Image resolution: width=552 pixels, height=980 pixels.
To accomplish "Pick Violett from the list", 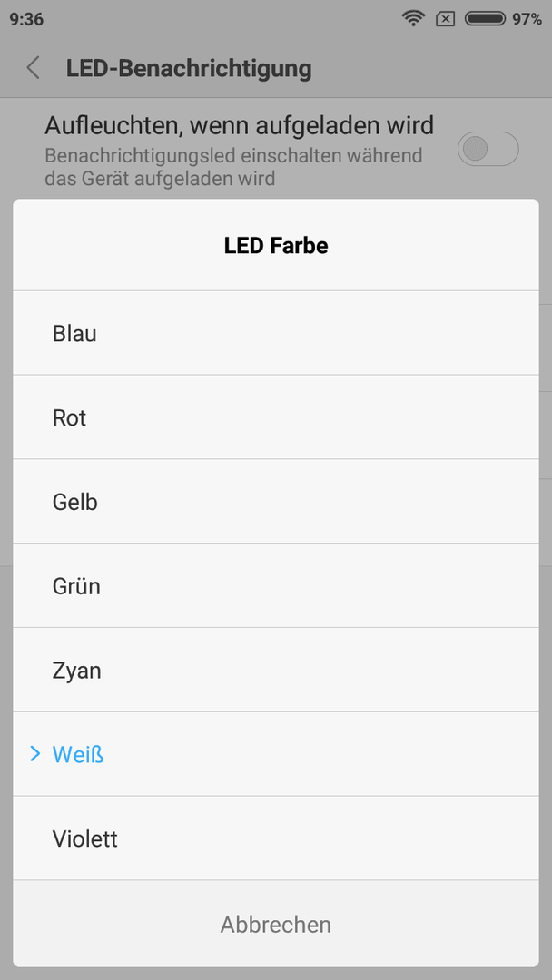I will pos(276,838).
